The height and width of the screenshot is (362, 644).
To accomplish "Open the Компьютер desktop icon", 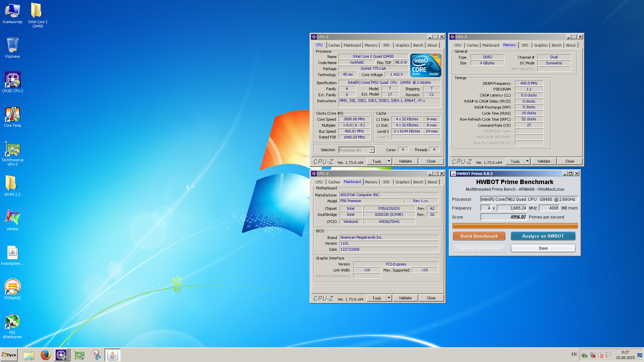I will coord(12,13).
